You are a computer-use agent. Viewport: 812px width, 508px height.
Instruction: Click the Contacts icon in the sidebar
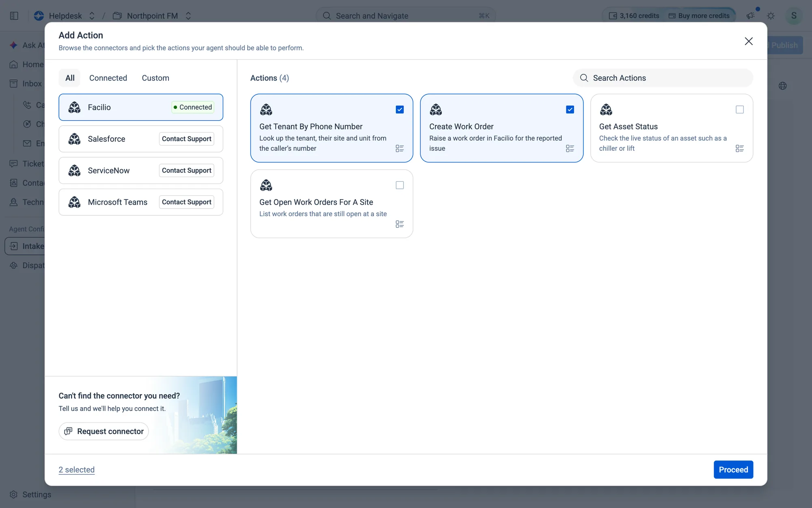13,183
